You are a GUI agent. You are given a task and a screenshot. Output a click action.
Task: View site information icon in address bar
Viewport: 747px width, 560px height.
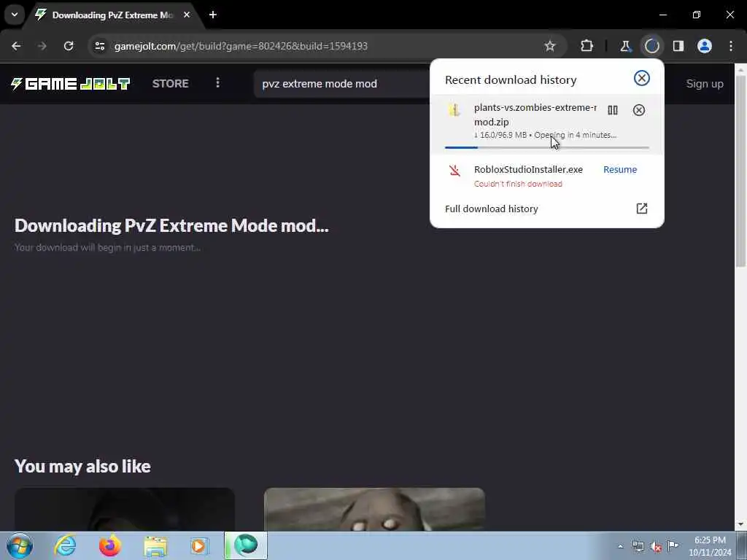pos(99,46)
